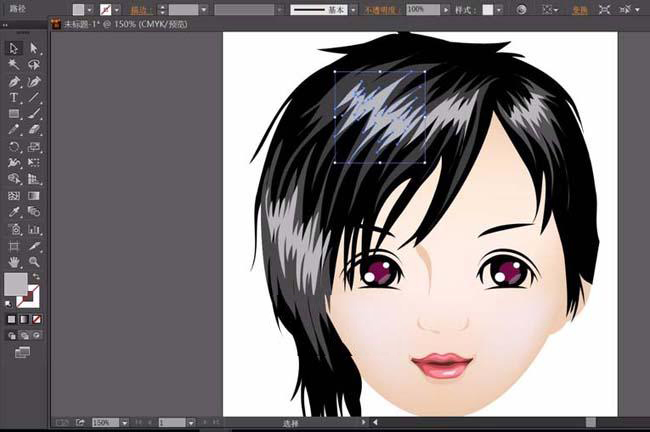The width and height of the screenshot is (650, 432).
Task: Pick the Pen tool
Action: (x=14, y=81)
